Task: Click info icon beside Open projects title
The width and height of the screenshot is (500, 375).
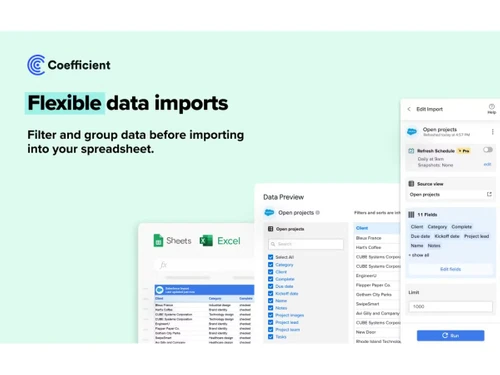Action: pos(318,213)
